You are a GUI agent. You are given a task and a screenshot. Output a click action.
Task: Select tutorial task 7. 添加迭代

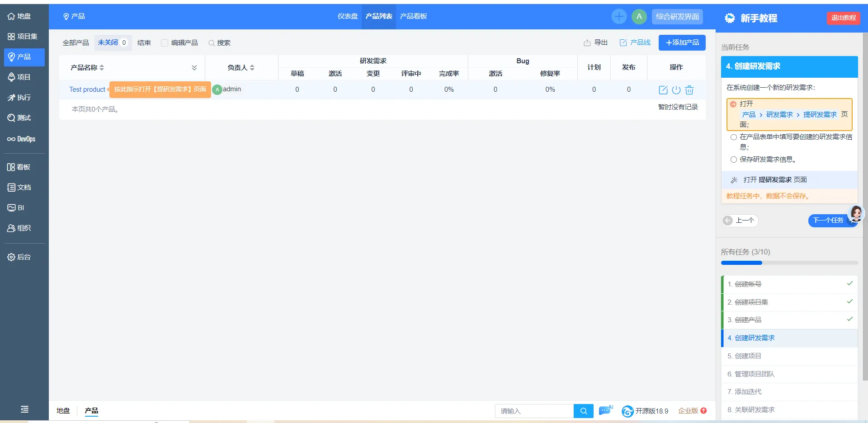[790, 392]
